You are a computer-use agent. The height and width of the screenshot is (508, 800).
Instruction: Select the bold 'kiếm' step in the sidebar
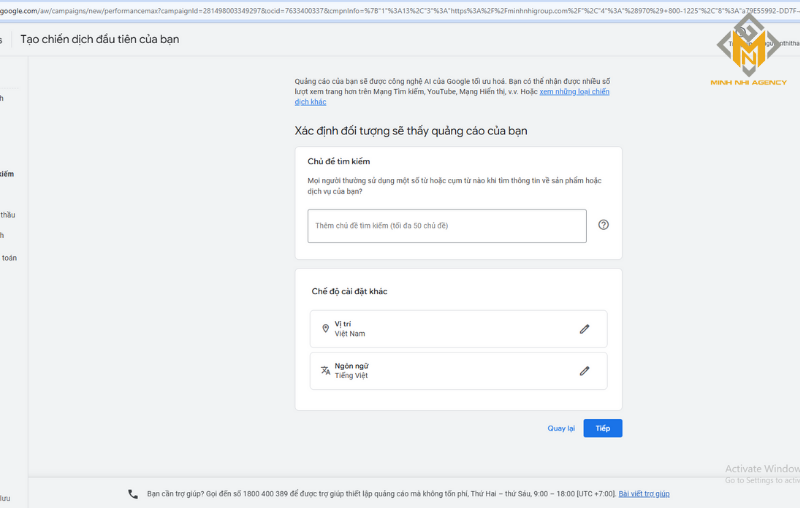pyautogui.click(x=8, y=174)
